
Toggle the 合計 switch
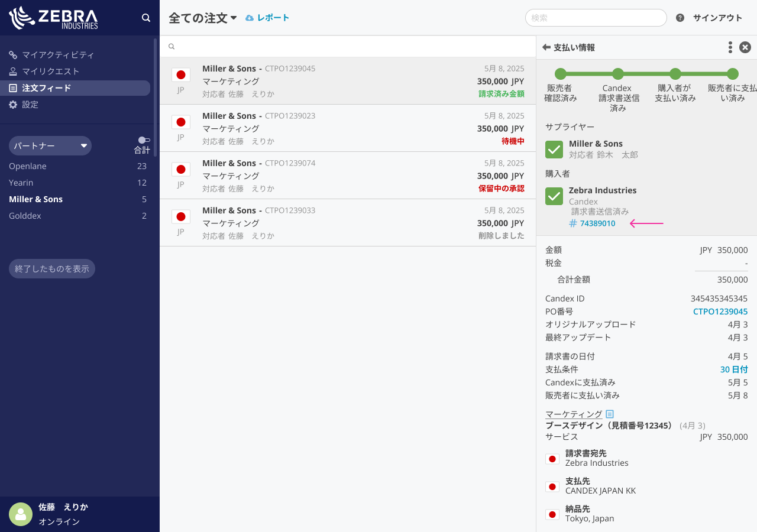click(144, 140)
